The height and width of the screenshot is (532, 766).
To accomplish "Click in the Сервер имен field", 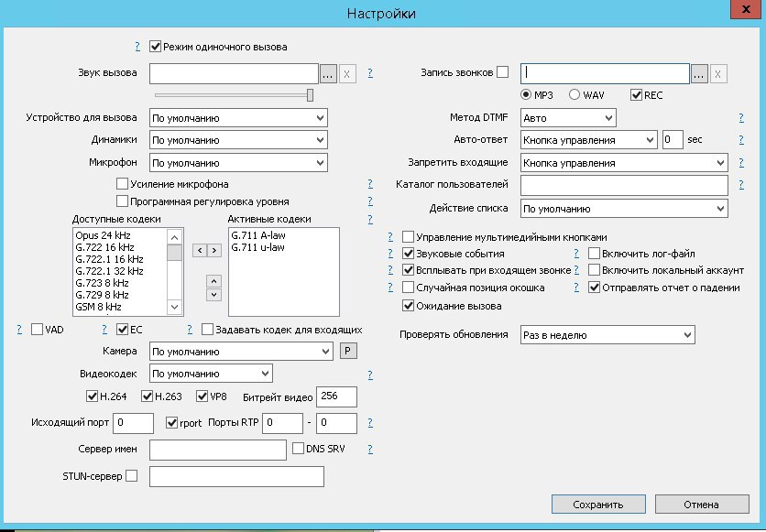I will 218,450.
